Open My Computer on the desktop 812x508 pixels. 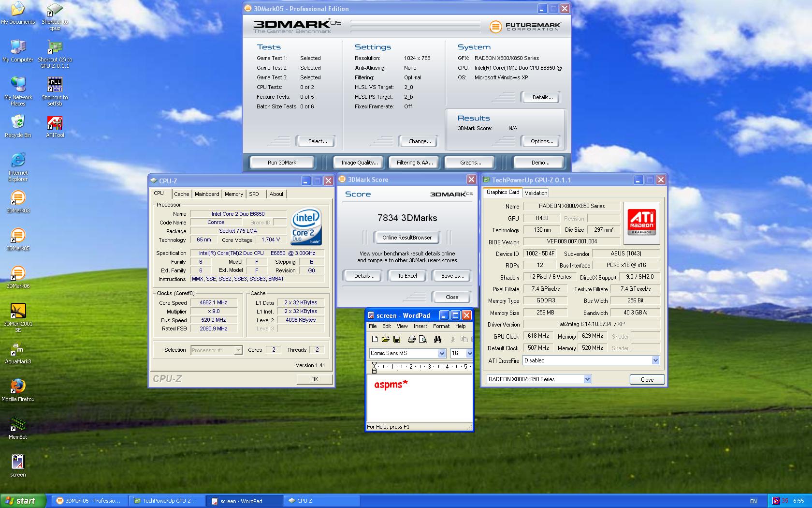tap(18, 51)
